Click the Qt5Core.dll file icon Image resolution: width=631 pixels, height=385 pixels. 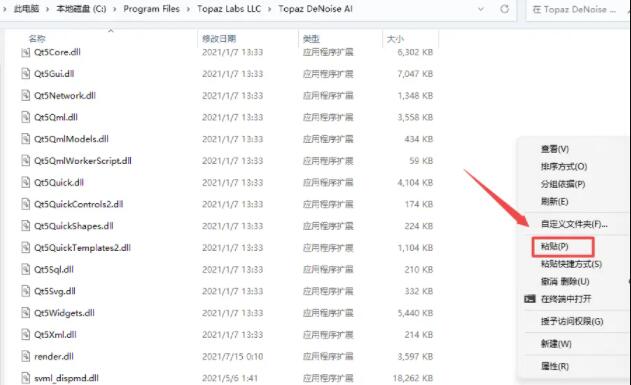point(25,52)
